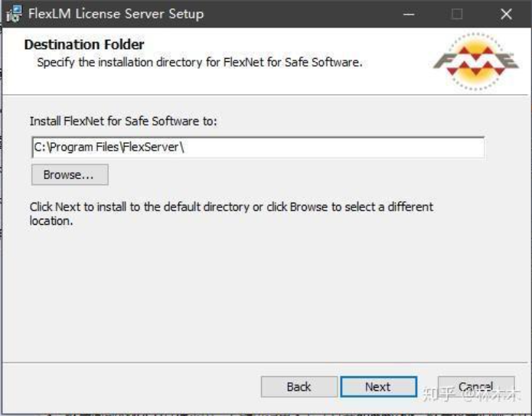Screen dimensions: 532x416
Task: Click the word 'location.' in the instructions
Action: point(51,221)
